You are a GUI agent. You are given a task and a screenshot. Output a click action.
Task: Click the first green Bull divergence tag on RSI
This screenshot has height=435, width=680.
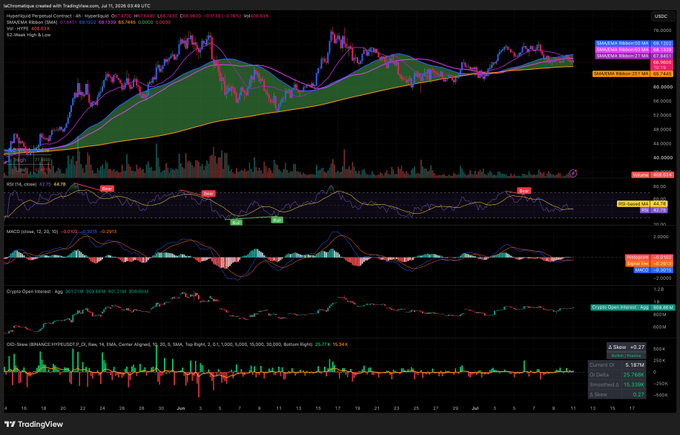tap(236, 222)
